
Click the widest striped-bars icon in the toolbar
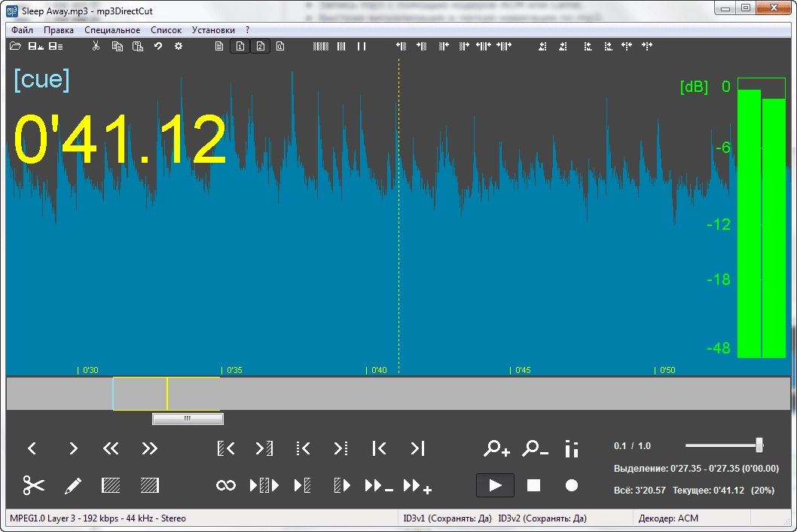pyautogui.click(x=321, y=46)
